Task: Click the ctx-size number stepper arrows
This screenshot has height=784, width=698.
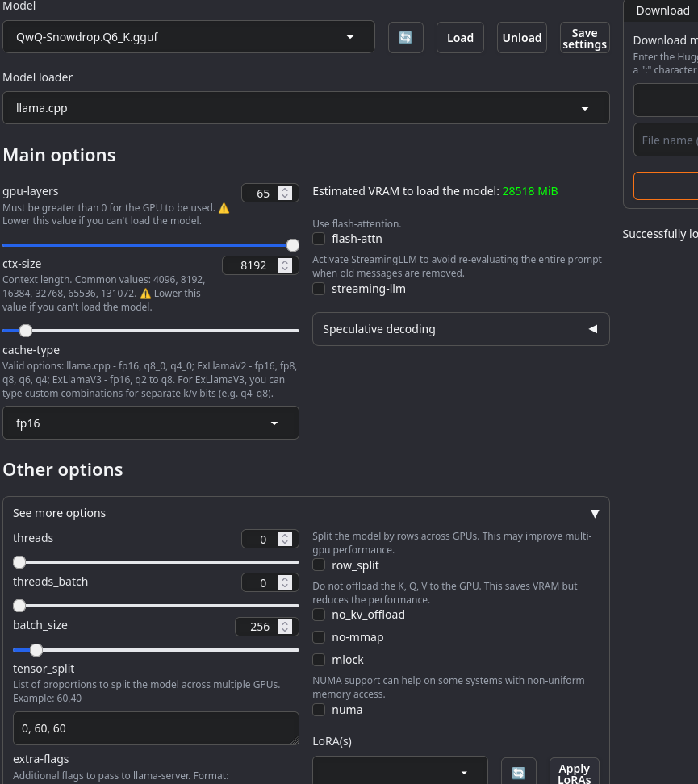Action: (284, 265)
